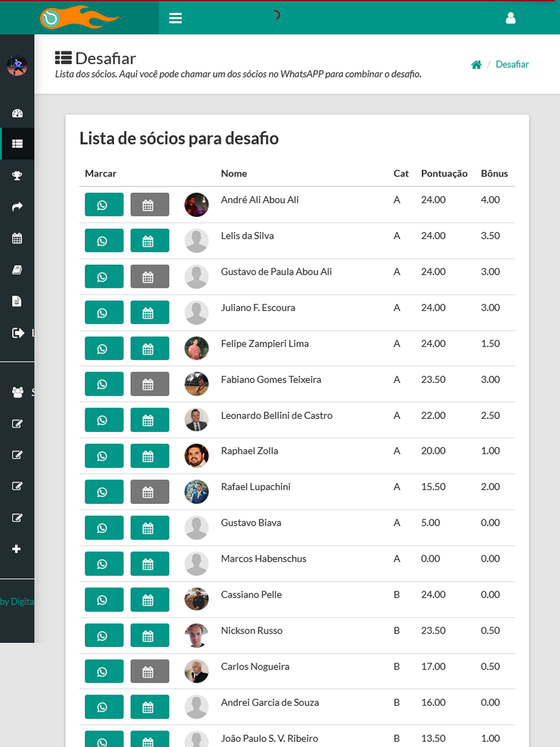The image size is (560, 747).
Task: Click the name Leonardo Bellini de Castro
Action: click(277, 415)
